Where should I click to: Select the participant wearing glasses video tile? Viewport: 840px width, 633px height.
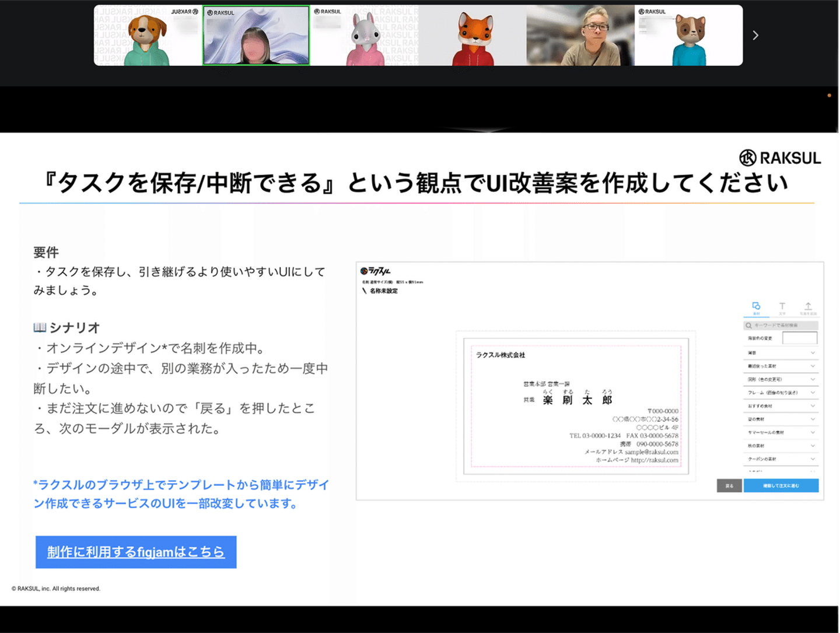click(580, 36)
